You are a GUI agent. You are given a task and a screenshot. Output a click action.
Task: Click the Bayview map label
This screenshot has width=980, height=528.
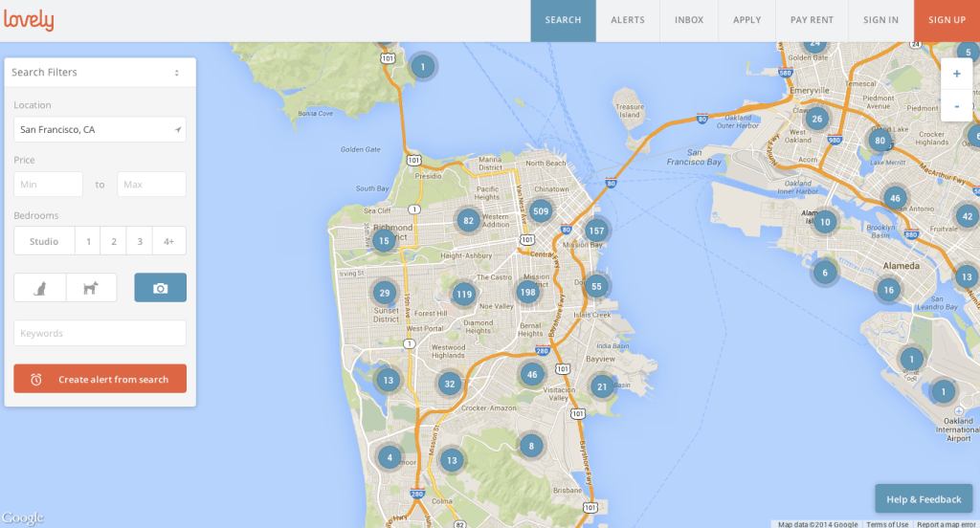pos(600,359)
